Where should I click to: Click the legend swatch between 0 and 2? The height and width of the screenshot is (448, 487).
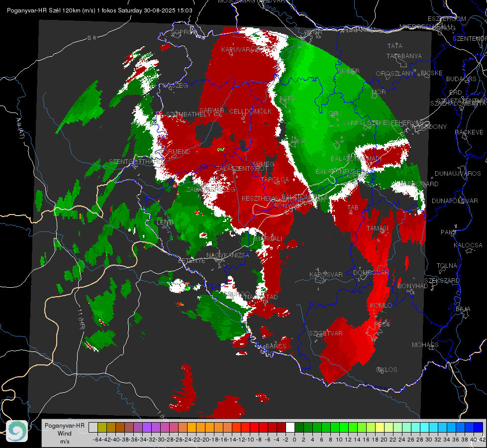[299, 427]
